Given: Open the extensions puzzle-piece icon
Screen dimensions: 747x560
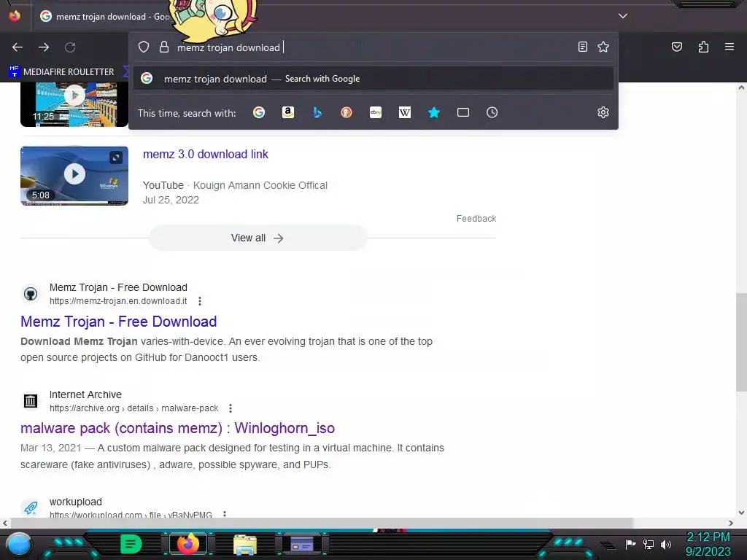Looking at the screenshot, I should (703, 47).
